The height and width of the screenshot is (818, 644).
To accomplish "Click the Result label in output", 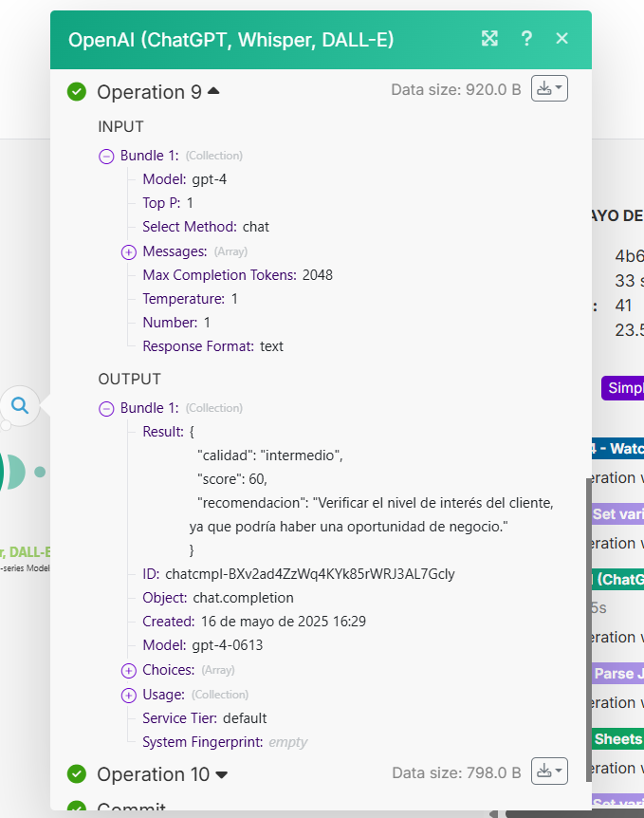I will tap(163, 432).
